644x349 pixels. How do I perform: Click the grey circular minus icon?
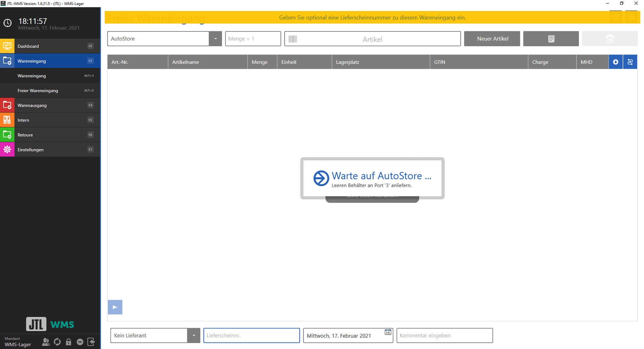pyautogui.click(x=80, y=342)
